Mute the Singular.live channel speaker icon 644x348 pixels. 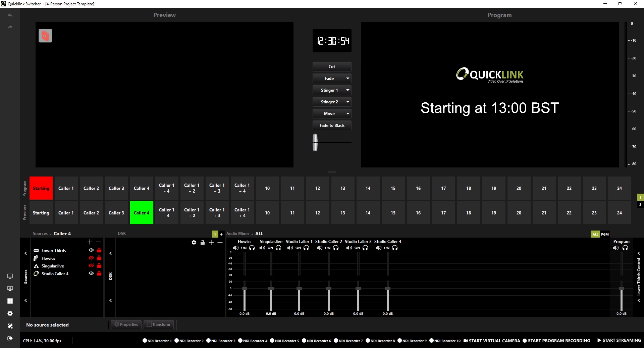(262, 248)
